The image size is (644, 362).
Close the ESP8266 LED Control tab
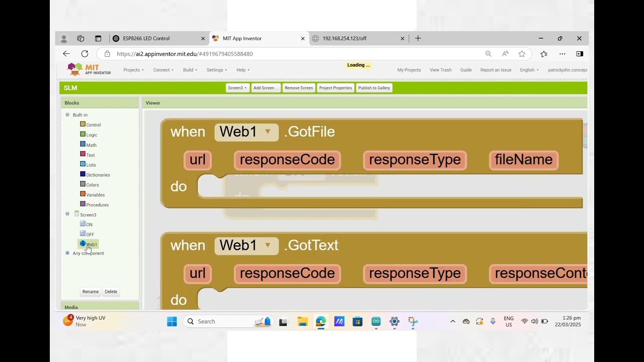click(203, 38)
